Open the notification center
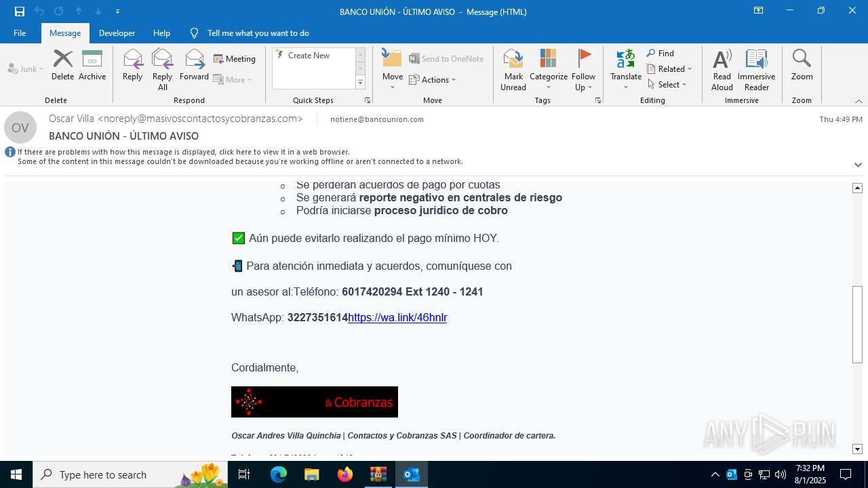This screenshot has height=488, width=868. click(x=846, y=474)
